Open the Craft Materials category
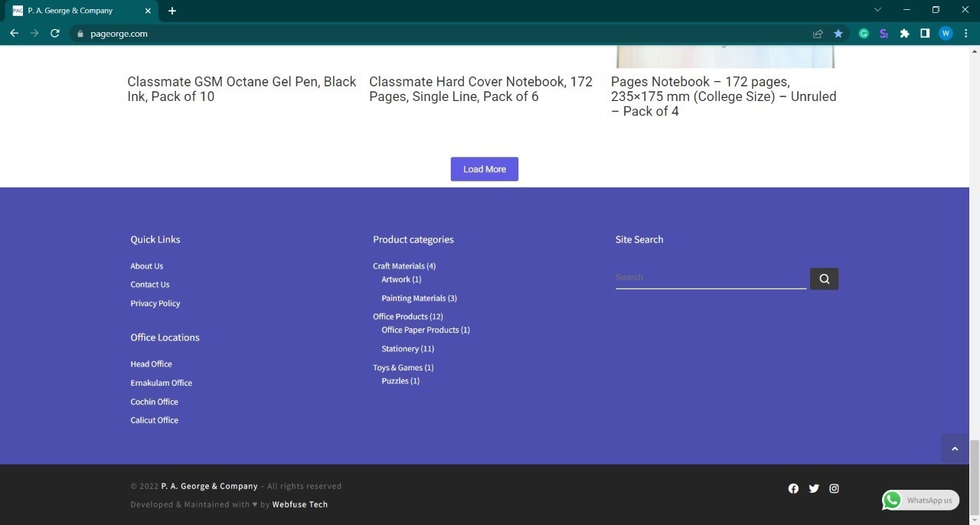Image resolution: width=980 pixels, height=525 pixels. (399, 266)
